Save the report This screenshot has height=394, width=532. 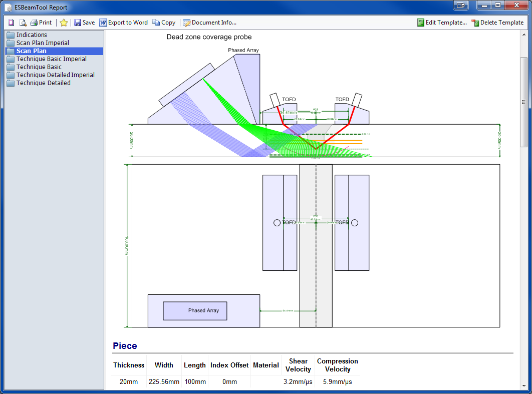click(85, 23)
